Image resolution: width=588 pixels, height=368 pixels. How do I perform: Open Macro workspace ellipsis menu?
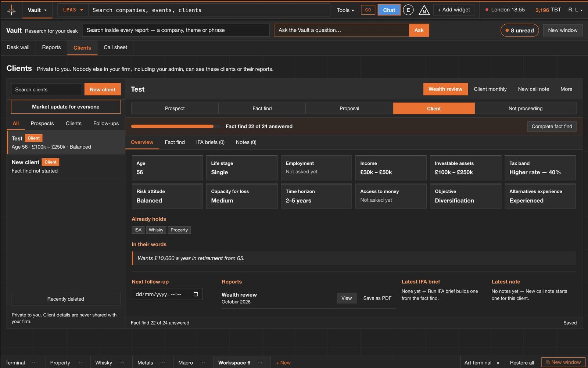point(202,362)
